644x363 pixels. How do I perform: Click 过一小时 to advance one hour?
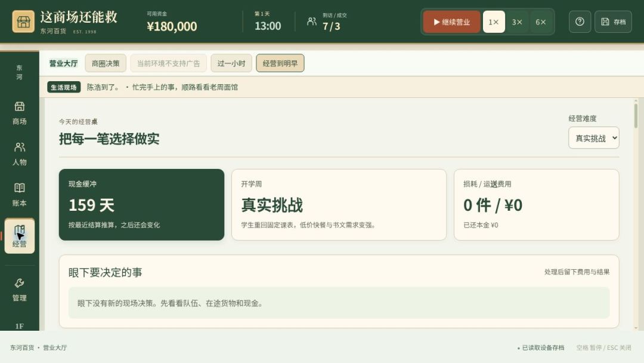pos(231,63)
